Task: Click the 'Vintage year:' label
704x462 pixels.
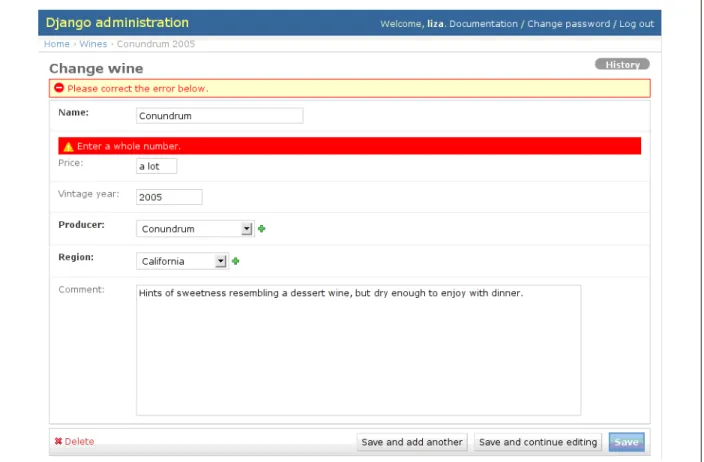Action: (x=88, y=194)
